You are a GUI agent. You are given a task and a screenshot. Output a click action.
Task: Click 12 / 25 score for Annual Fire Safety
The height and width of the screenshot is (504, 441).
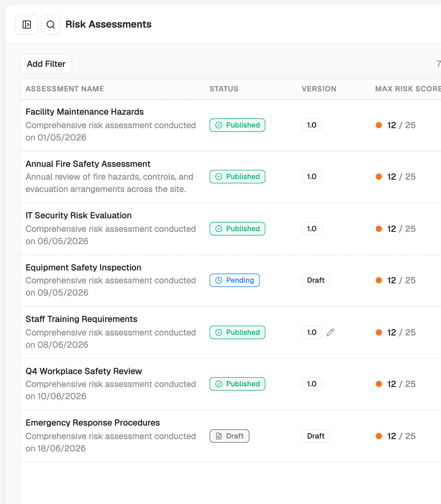click(x=395, y=177)
